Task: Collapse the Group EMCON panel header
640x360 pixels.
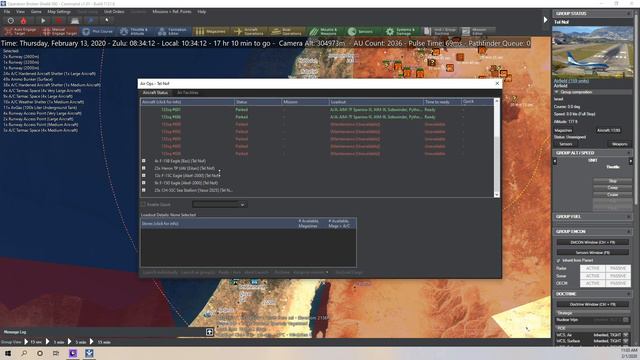Action: click(x=593, y=231)
